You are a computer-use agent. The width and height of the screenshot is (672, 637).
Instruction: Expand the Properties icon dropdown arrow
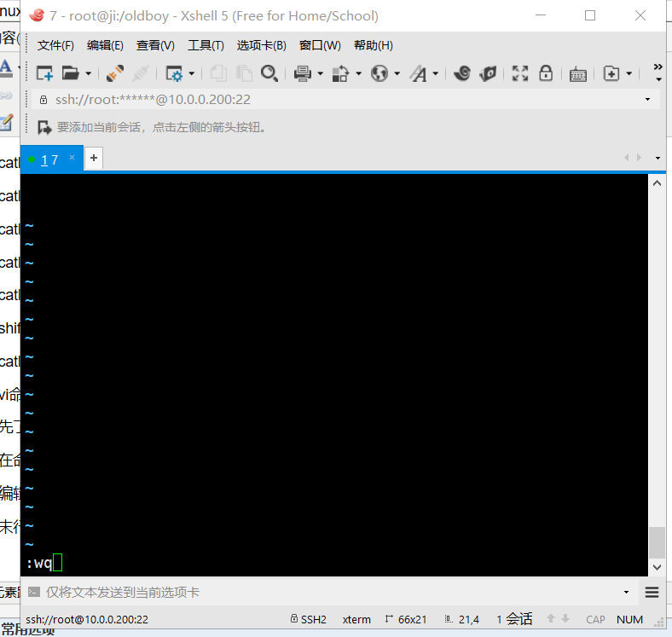coord(192,73)
